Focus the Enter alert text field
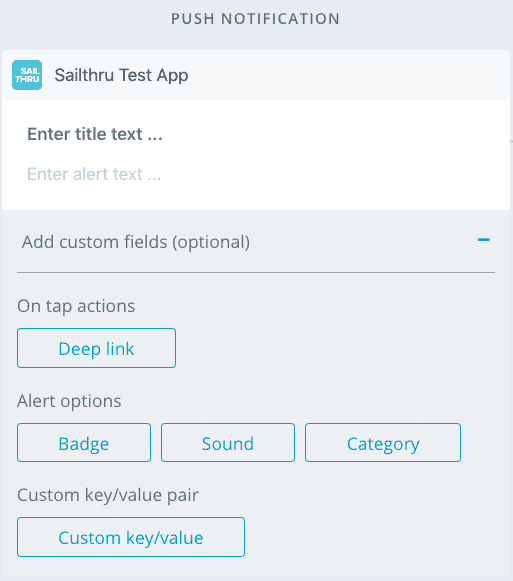 [94, 174]
